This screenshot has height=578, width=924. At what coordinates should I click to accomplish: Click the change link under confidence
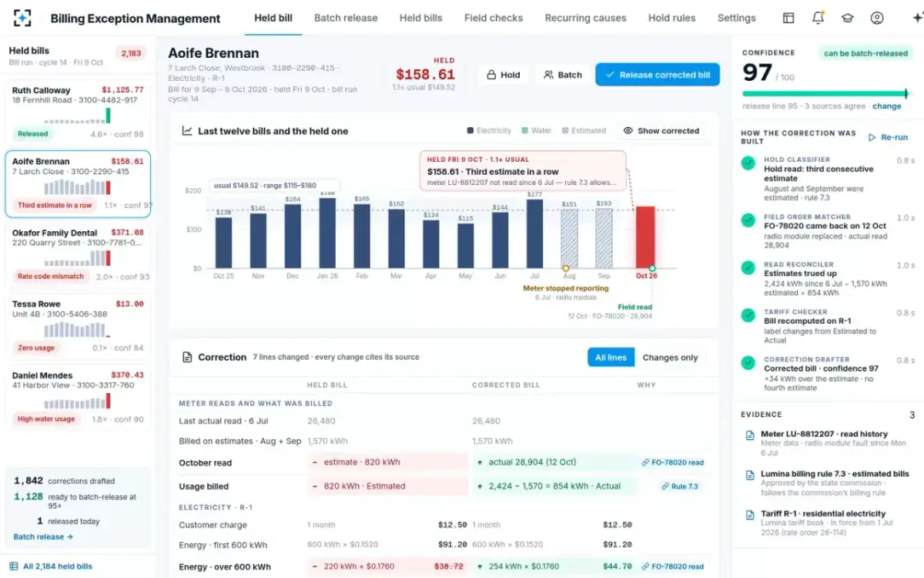pyautogui.click(x=887, y=106)
